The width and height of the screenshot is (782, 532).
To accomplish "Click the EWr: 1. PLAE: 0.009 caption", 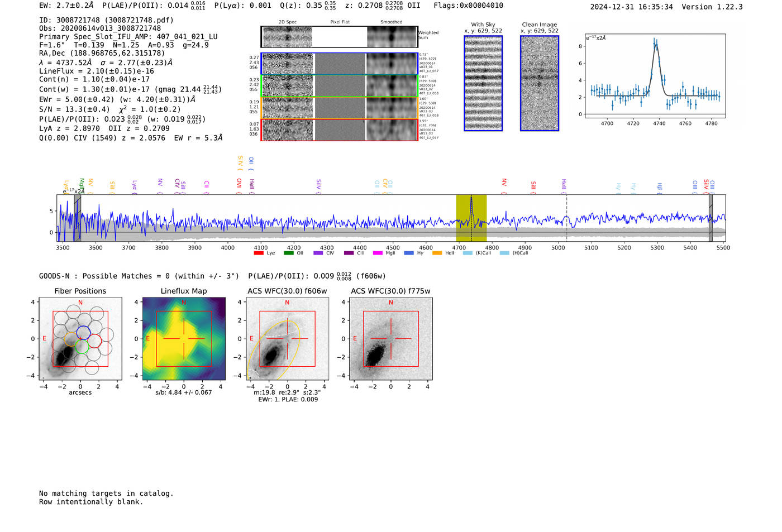I will tap(288, 400).
